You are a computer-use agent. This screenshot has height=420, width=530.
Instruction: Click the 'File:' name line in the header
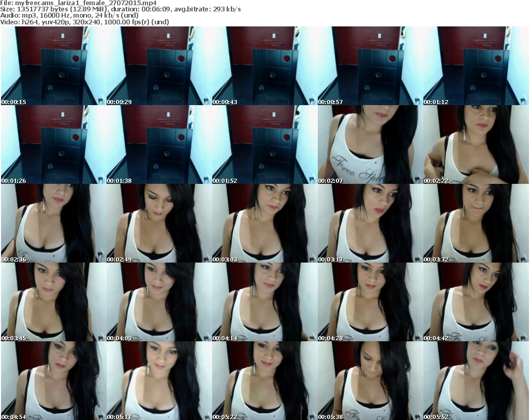(79, 3)
